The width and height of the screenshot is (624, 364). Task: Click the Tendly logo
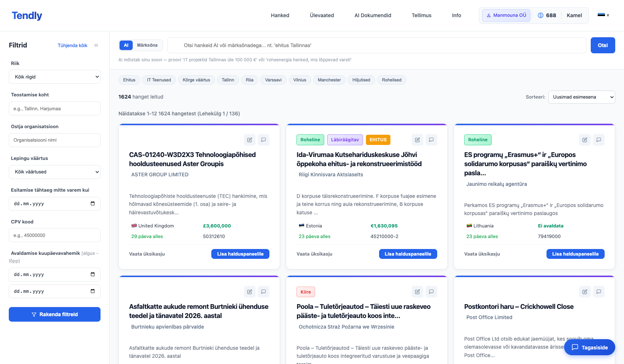(27, 15)
